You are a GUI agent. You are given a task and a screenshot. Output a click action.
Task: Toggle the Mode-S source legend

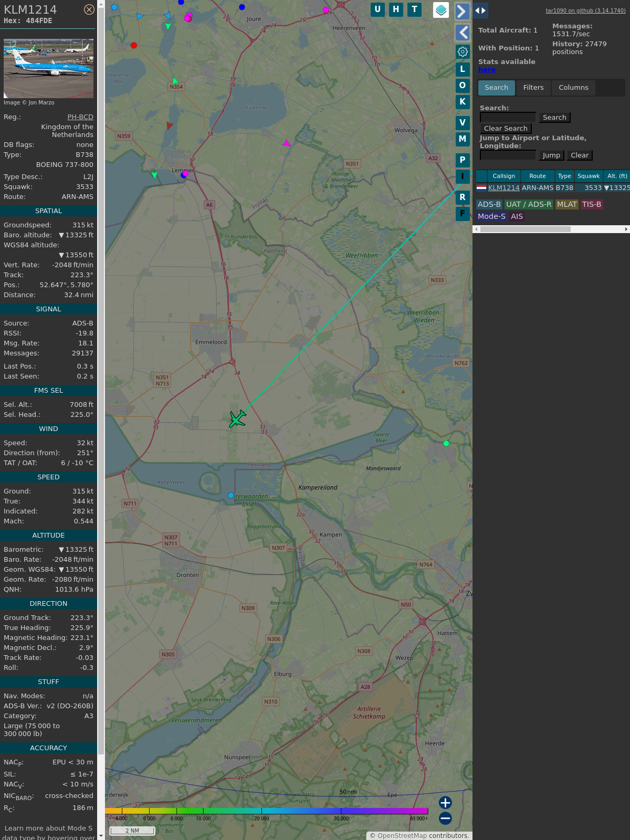[491, 217]
